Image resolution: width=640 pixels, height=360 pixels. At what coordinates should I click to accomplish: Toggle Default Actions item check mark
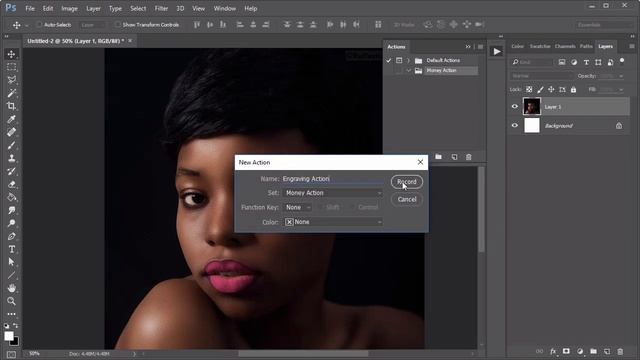click(x=389, y=60)
